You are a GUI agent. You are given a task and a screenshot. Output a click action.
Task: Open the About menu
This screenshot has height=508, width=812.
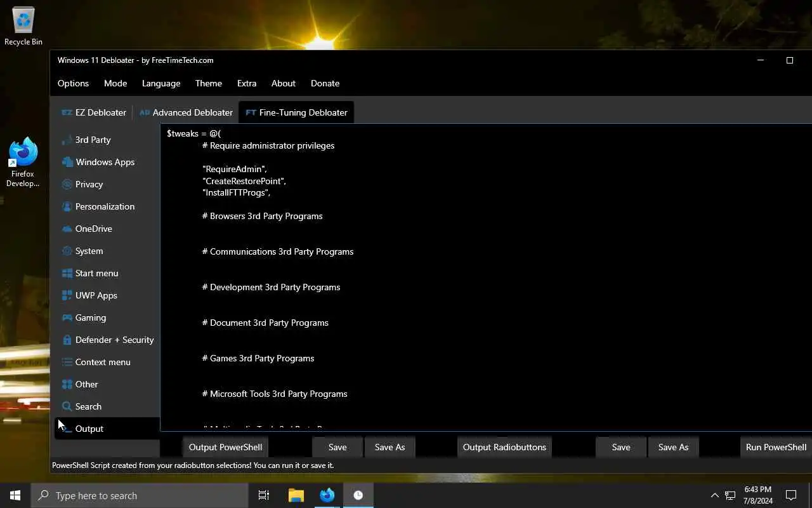click(284, 83)
